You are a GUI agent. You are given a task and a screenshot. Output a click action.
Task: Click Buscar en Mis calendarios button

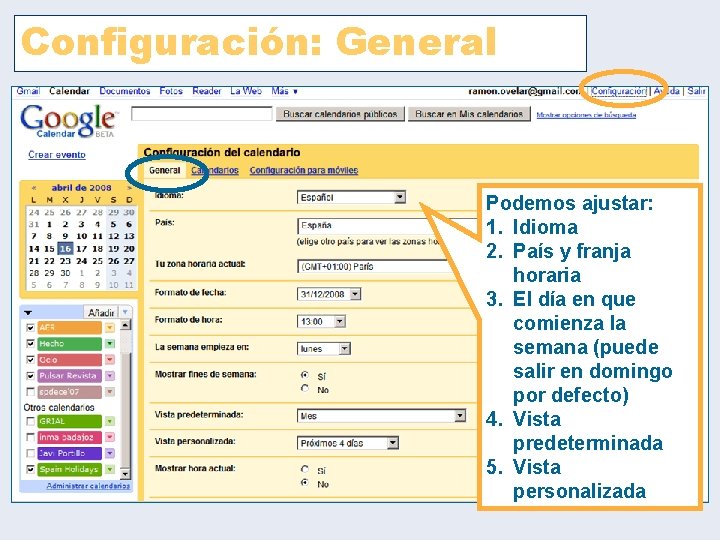tap(469, 114)
